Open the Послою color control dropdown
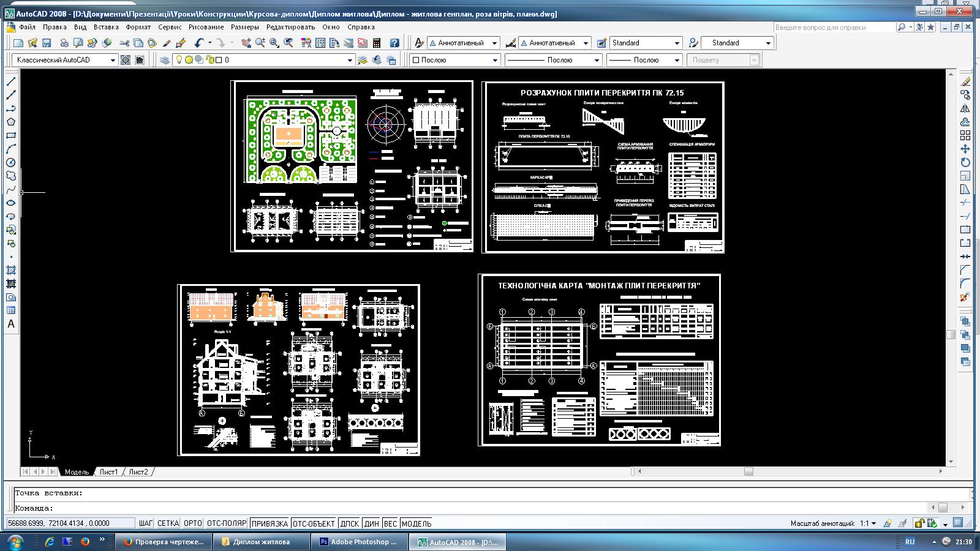The height and width of the screenshot is (551, 980). [x=455, y=60]
